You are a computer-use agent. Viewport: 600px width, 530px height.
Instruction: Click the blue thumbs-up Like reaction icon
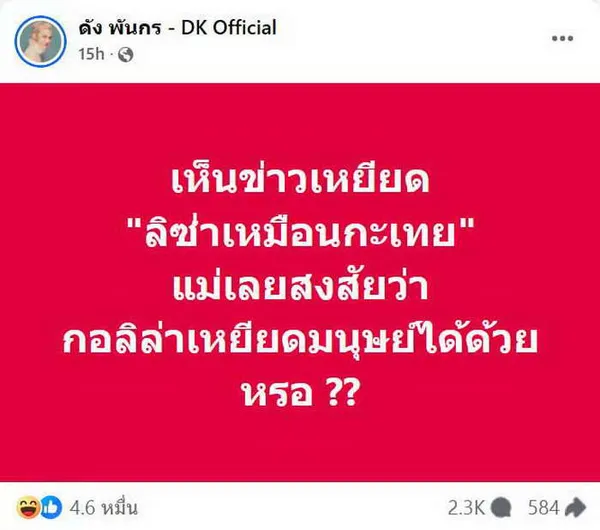51,507
